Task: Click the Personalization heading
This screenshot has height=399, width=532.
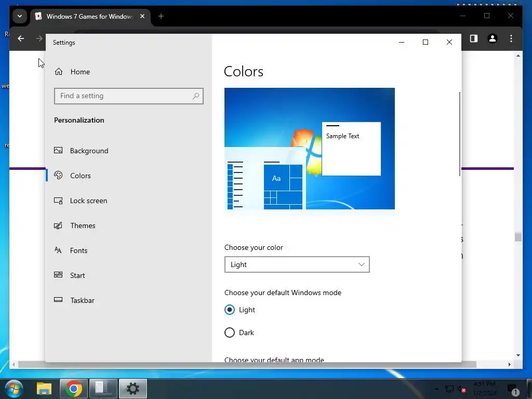Action: point(79,120)
